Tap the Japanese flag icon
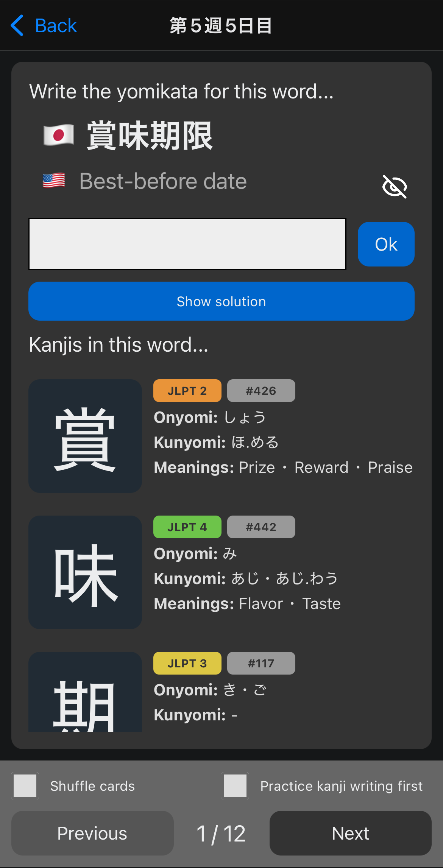Viewport: 443px width, 868px height. [x=58, y=135]
